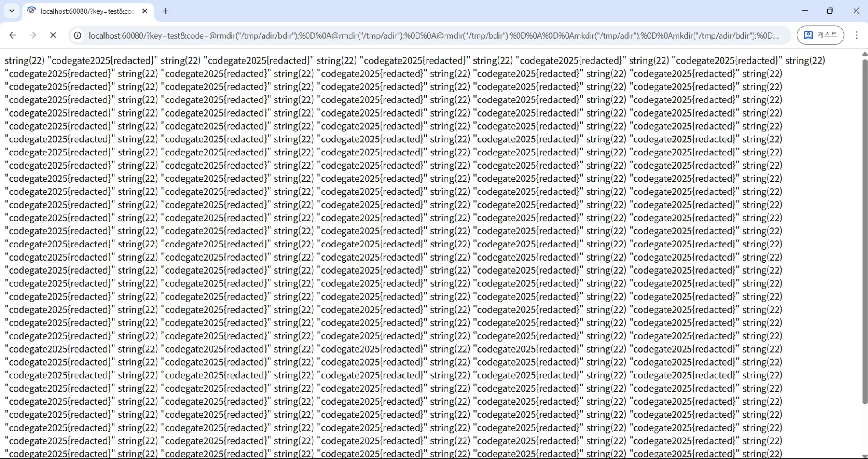View site information icon in address bar
This screenshot has height=459, width=868.
[x=78, y=35]
